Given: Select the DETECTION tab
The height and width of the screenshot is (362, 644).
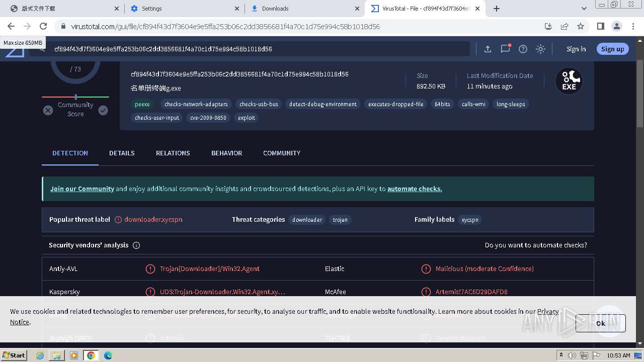Looking at the screenshot, I should [x=70, y=153].
